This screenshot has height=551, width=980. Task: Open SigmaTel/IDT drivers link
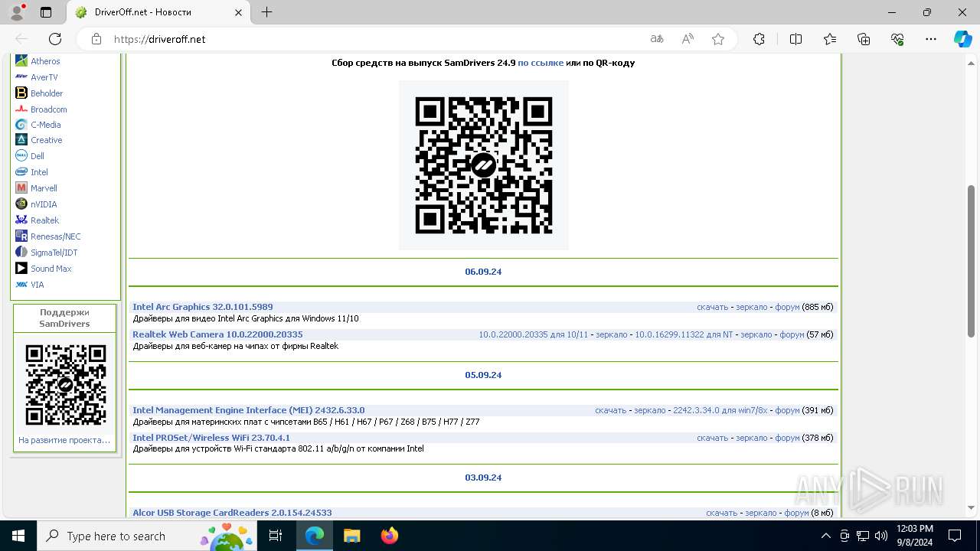point(54,253)
